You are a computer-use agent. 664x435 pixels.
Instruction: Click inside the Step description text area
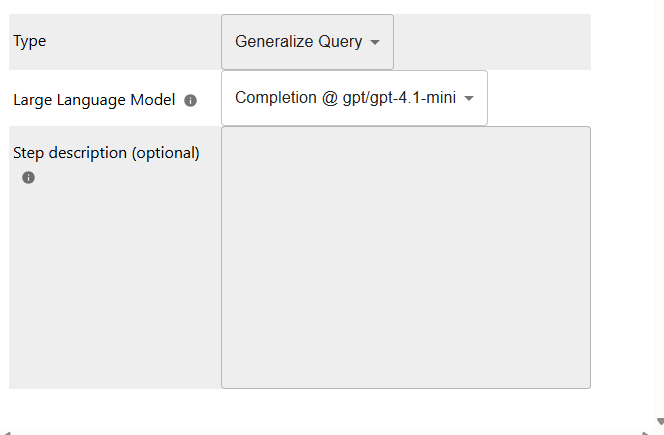coord(405,257)
